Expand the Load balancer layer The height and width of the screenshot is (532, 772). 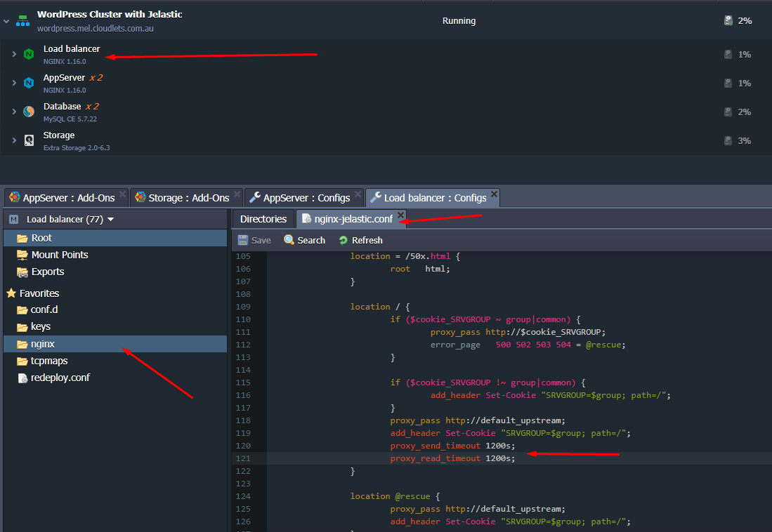coord(14,54)
